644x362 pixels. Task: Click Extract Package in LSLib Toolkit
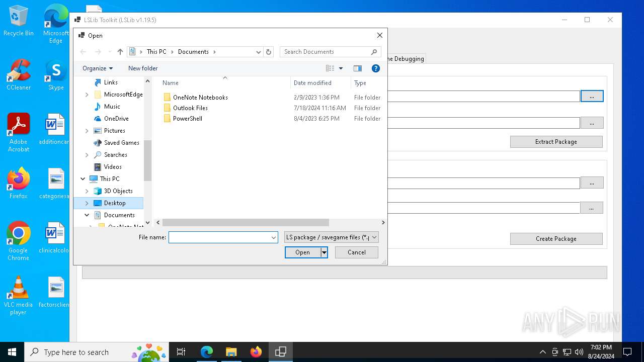(x=556, y=142)
